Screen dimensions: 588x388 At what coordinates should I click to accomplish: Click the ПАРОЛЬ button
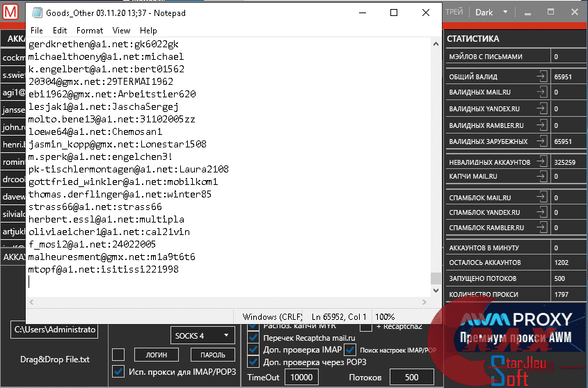pos(213,355)
